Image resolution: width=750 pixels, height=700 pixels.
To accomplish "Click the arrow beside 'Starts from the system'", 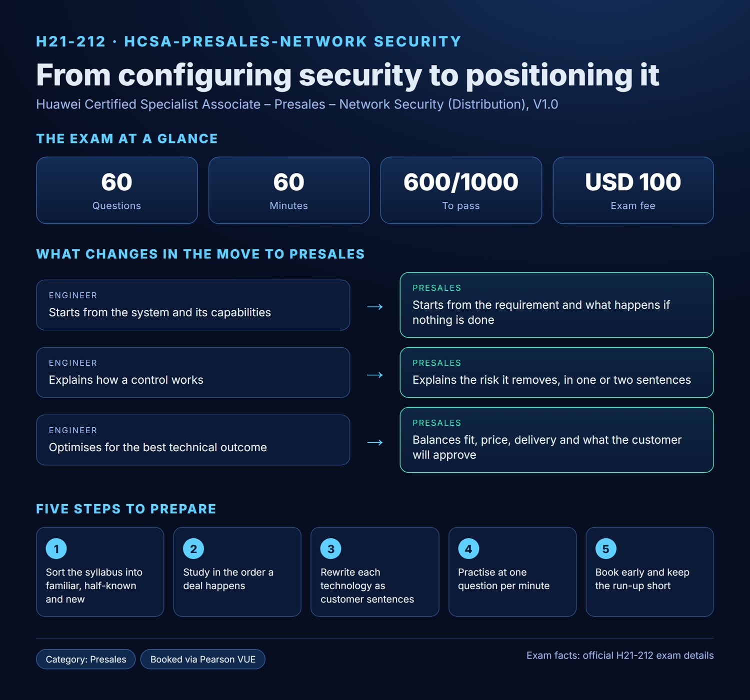I will [x=375, y=306].
